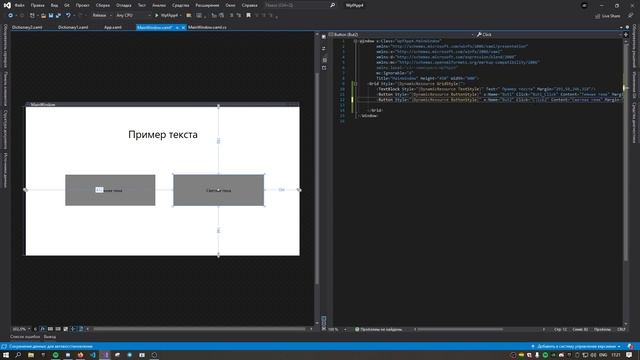Screen dimensions: 640x360
Task: Open the Any CPU platform dropdown
Action: tap(133, 16)
